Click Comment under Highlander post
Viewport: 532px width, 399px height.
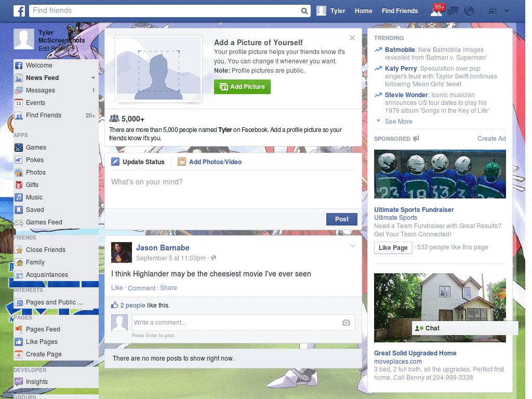click(x=141, y=288)
